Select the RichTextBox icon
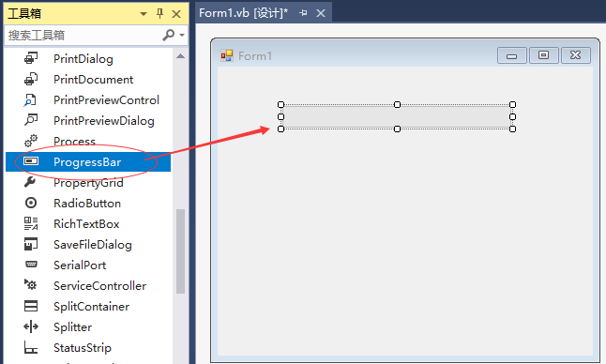Screen dimensions: 606x364 (31, 223)
